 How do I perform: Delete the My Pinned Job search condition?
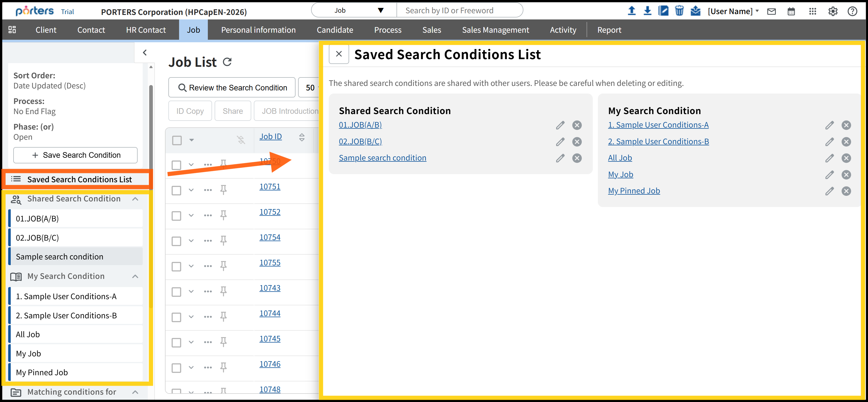coord(846,191)
